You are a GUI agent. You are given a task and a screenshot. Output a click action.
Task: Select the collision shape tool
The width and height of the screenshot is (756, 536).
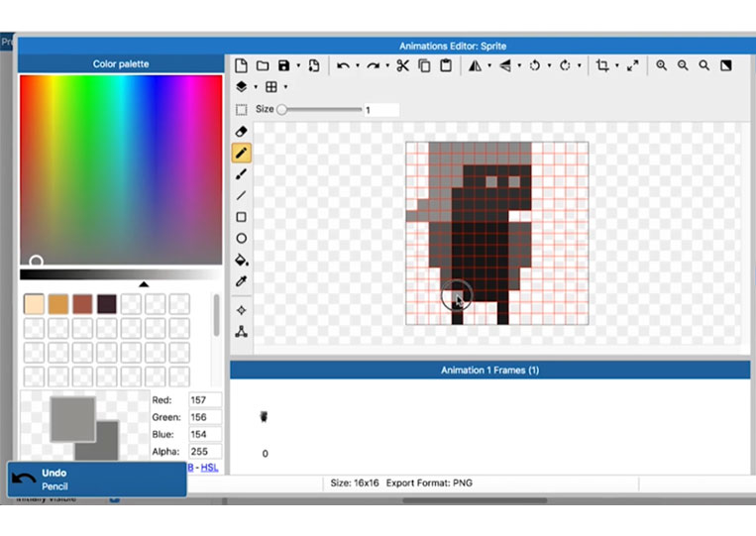pyautogui.click(x=242, y=331)
